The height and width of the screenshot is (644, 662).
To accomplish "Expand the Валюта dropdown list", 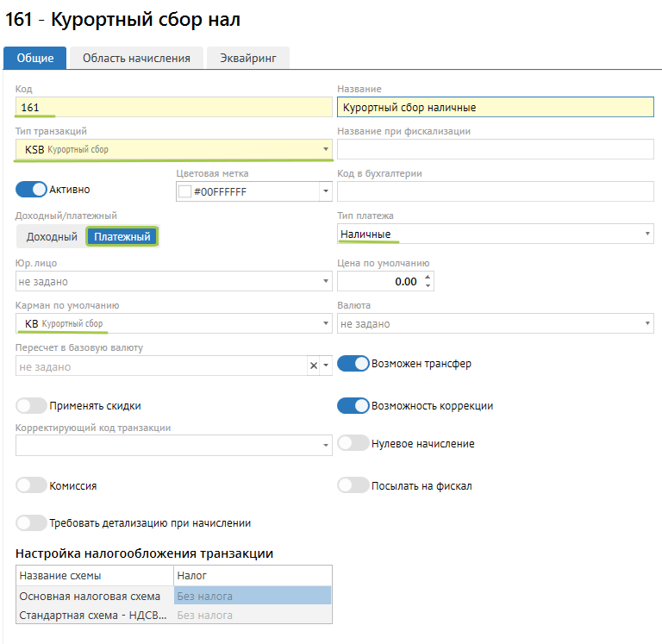I will click(x=647, y=324).
